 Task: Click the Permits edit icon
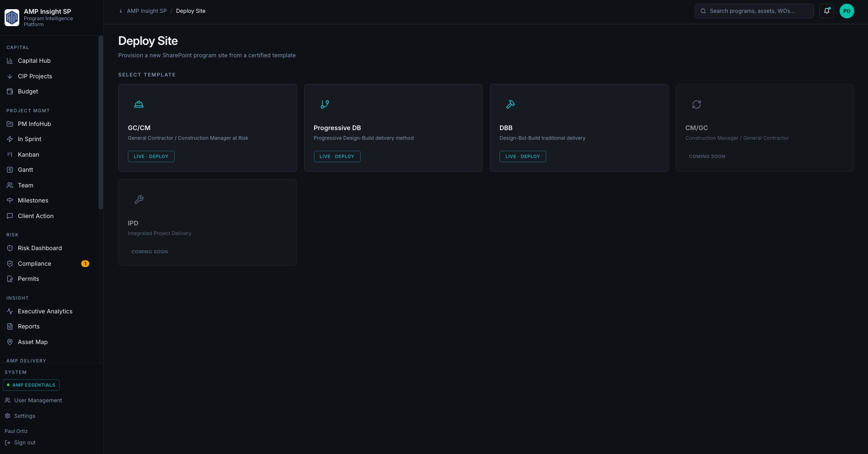10,279
